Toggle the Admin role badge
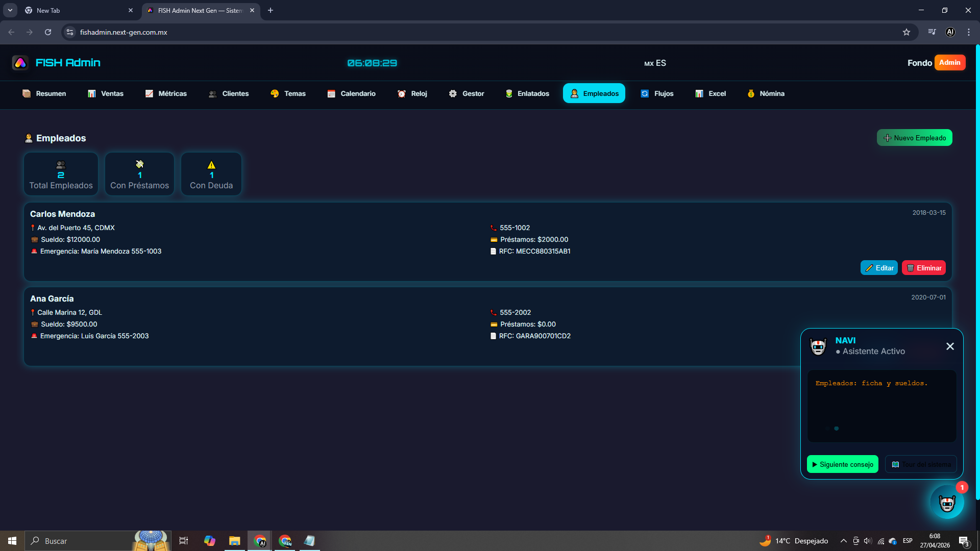Viewport: 980px width, 551px height. click(x=949, y=62)
